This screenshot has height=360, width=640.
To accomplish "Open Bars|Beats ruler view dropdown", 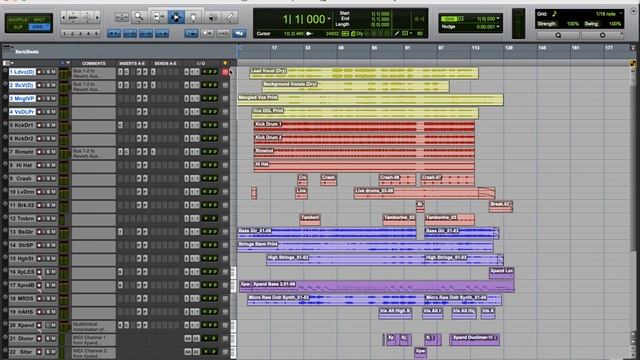I will [x=7, y=48].
